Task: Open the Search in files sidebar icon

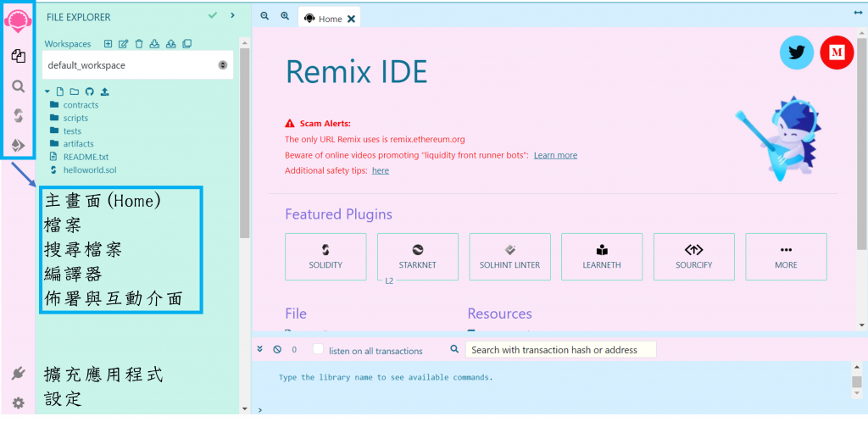Action: (19, 86)
